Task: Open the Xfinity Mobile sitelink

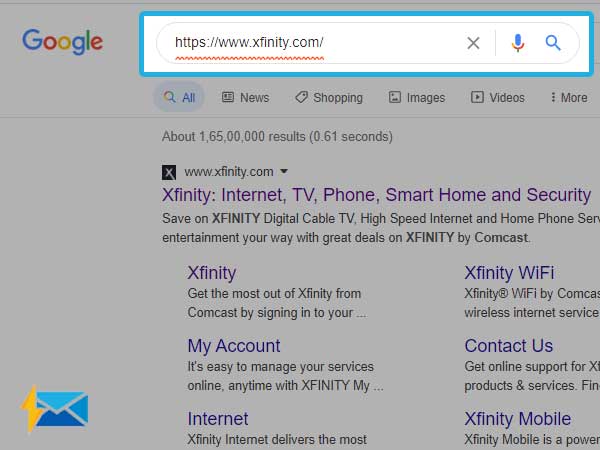Action: [x=518, y=419]
